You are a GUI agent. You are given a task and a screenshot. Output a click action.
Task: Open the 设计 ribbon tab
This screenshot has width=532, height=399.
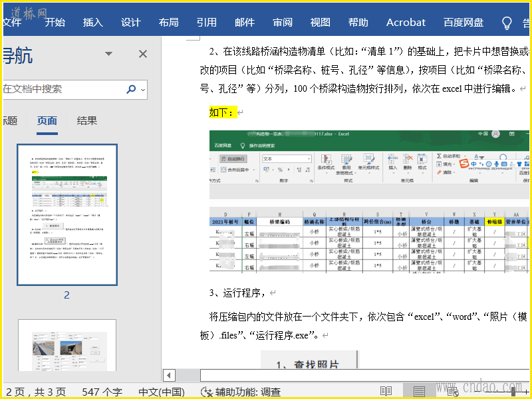click(x=131, y=23)
